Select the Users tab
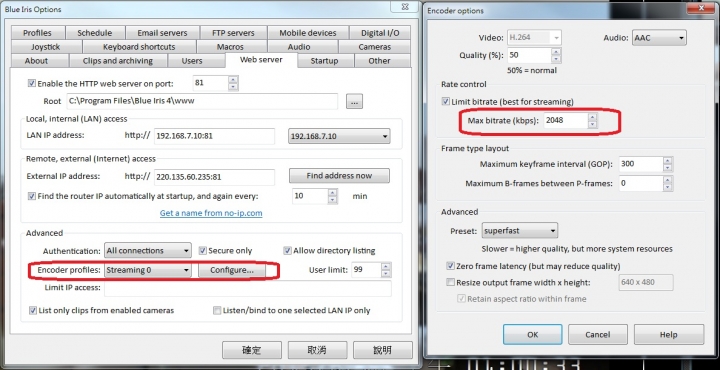 pos(192,61)
